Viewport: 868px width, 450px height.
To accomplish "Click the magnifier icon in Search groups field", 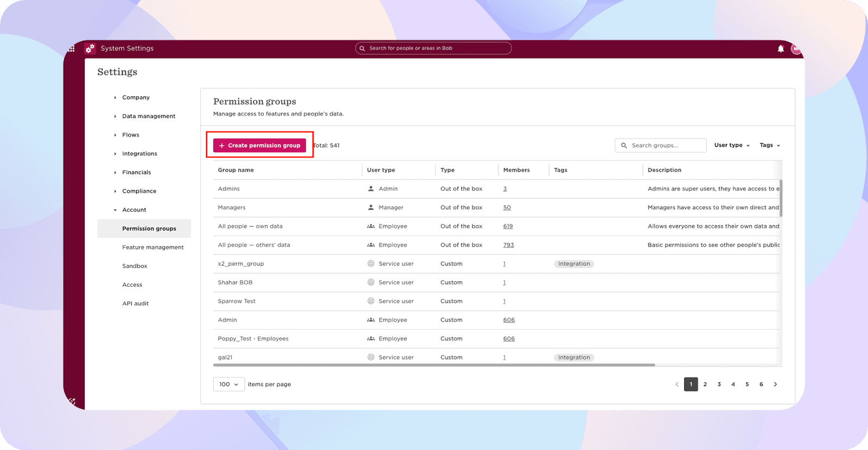I will [624, 145].
